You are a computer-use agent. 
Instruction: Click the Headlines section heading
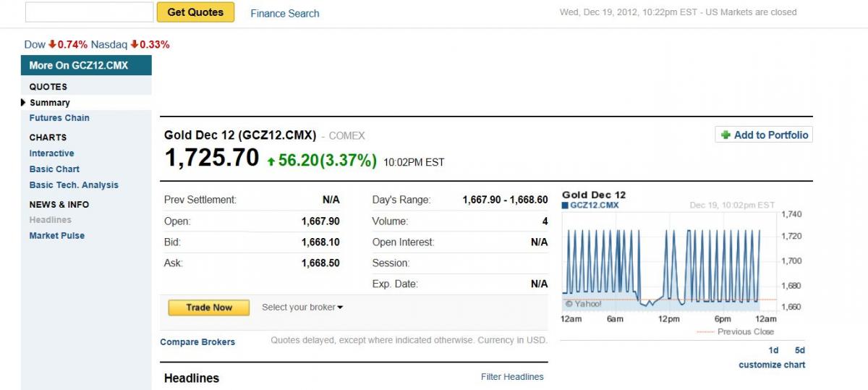[x=192, y=378]
